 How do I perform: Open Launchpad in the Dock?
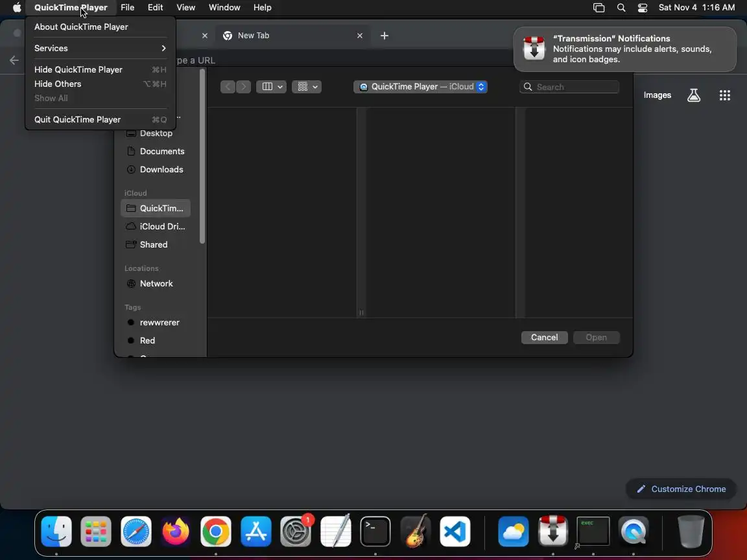click(x=96, y=531)
